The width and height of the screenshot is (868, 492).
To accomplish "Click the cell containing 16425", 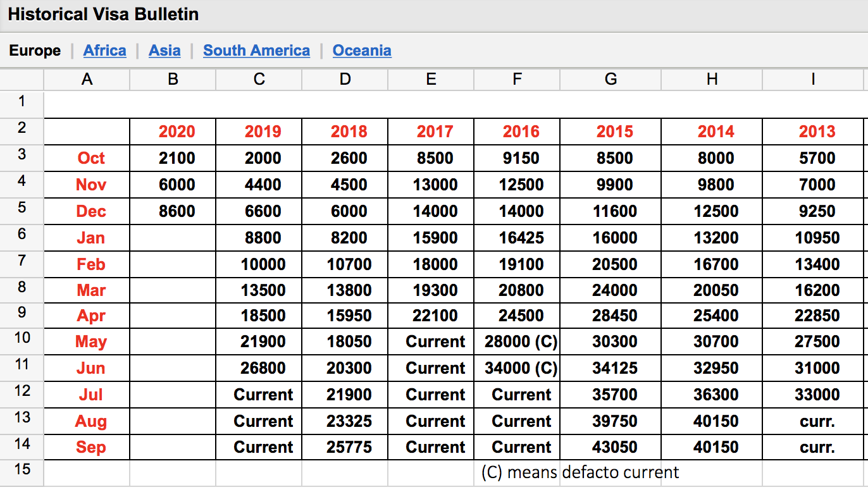I will tap(517, 238).
